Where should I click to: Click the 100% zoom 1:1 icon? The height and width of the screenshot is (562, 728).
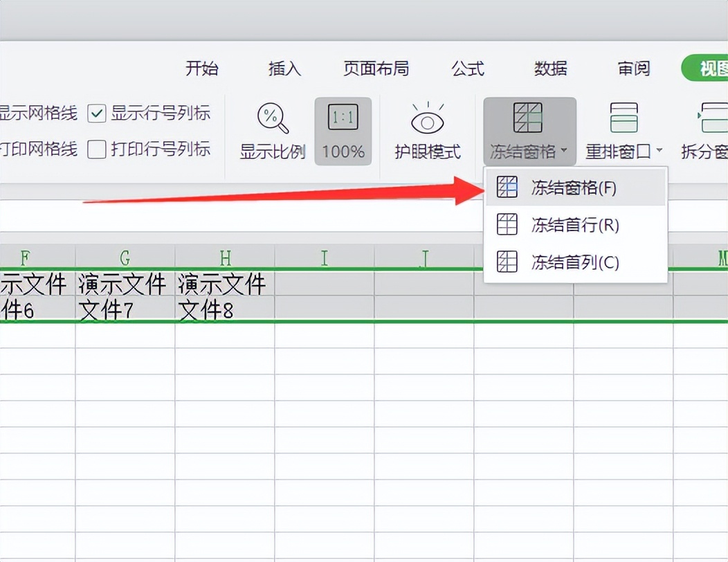pyautogui.click(x=343, y=117)
